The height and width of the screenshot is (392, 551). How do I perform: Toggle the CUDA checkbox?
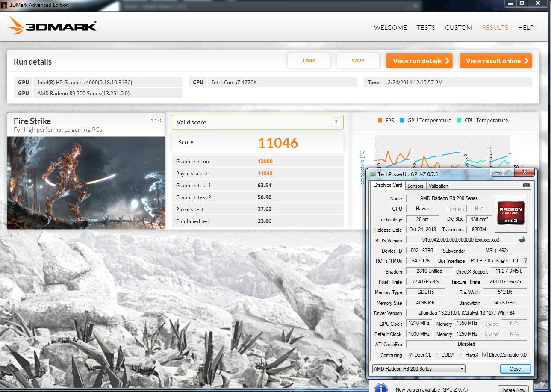click(437, 354)
